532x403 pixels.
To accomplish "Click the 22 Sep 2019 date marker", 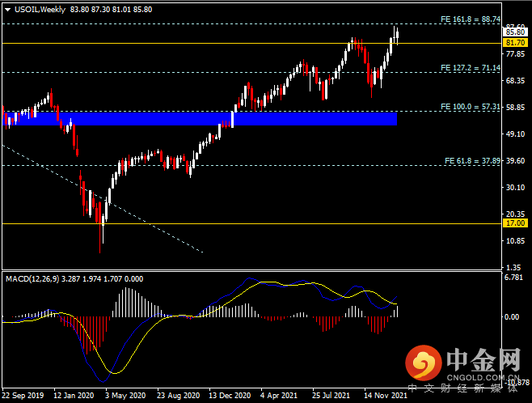I will [23, 396].
